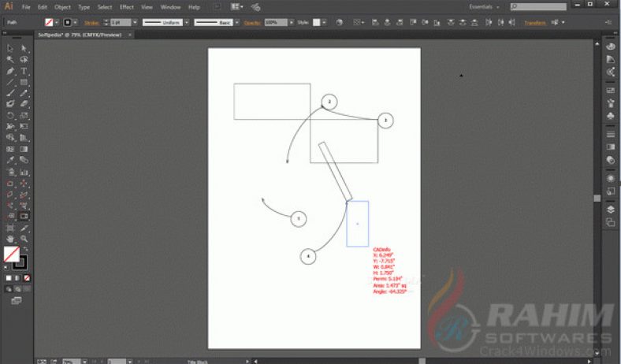Click the Opacity label link
The width and height of the screenshot is (621, 364).
coord(251,23)
